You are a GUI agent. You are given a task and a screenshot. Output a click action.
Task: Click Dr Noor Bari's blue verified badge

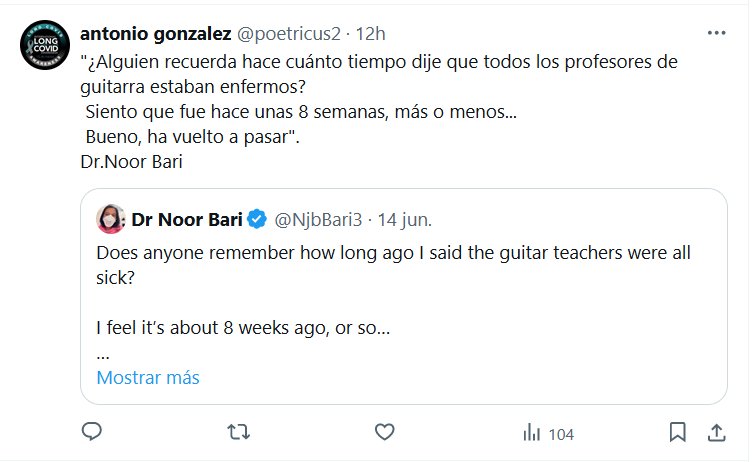tap(257, 218)
